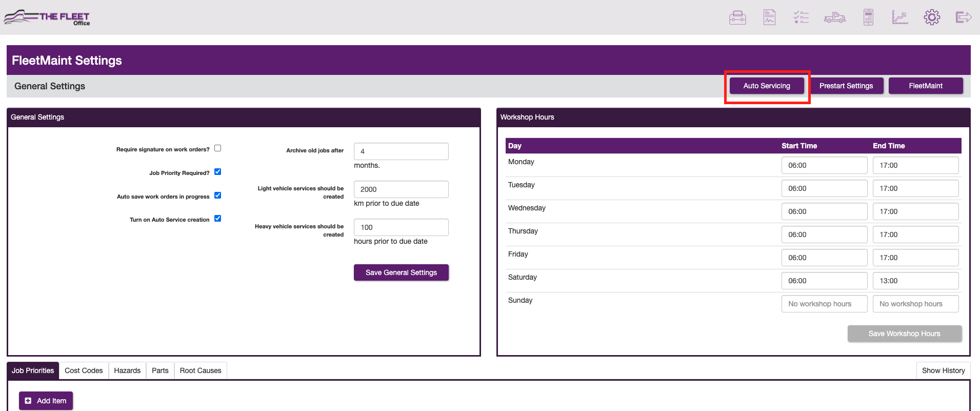Open the trend chart reports icon

[900, 17]
